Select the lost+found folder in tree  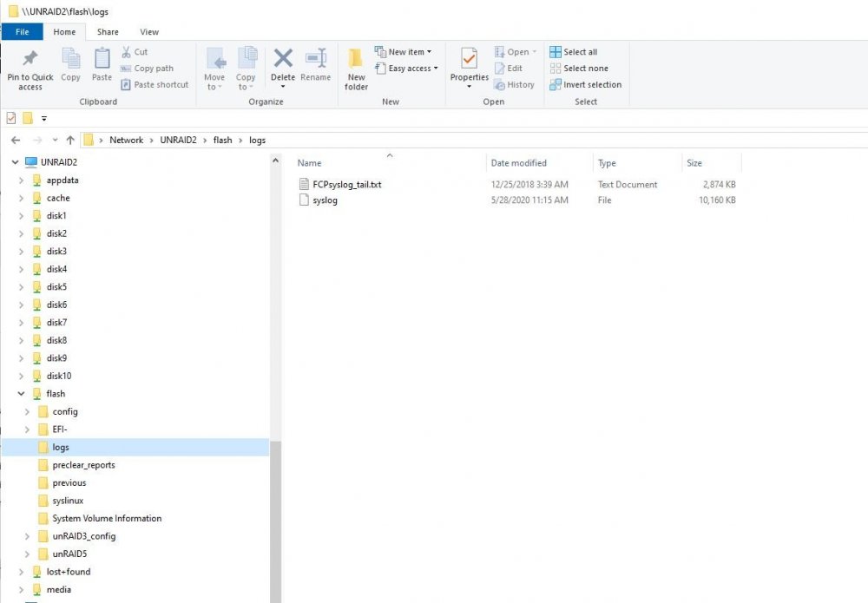coord(68,572)
